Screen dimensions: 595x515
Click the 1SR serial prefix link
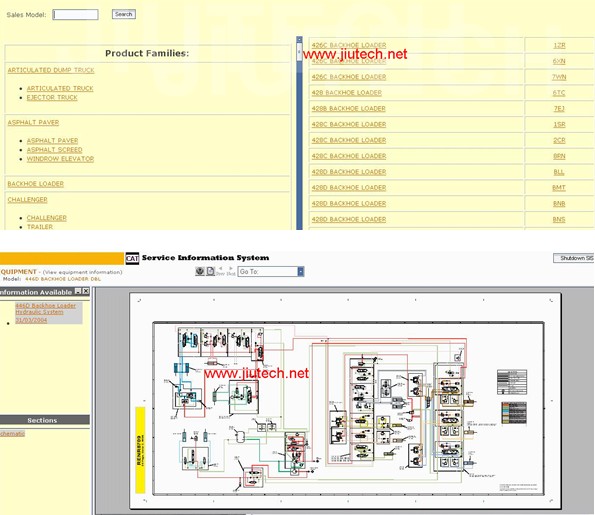pyautogui.click(x=559, y=125)
